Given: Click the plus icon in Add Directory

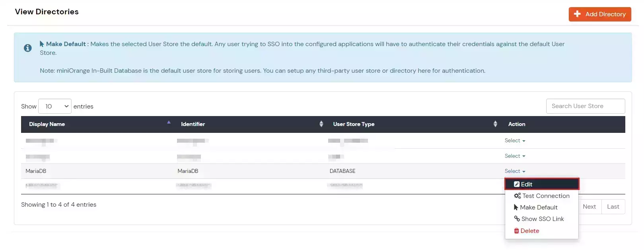Looking at the screenshot, I should coord(577,14).
